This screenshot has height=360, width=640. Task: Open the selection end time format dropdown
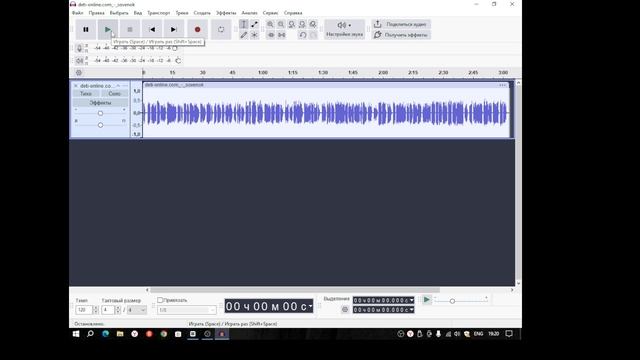coord(412,310)
